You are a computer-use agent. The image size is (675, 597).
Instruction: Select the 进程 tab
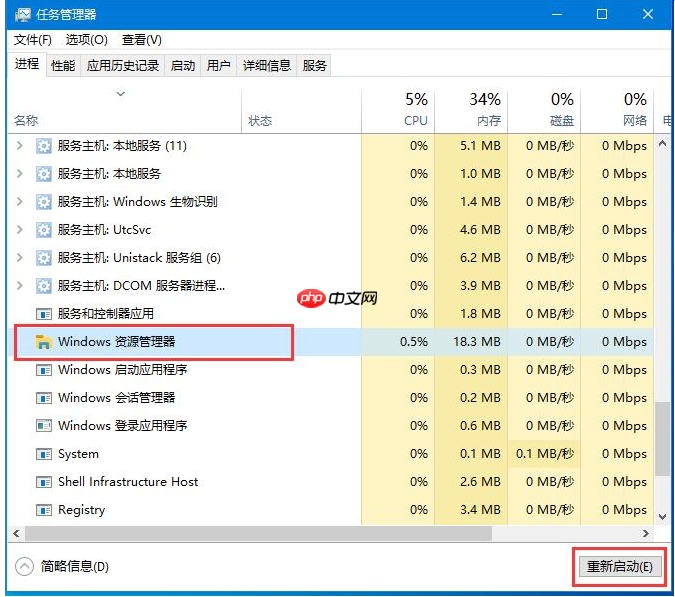pos(27,65)
